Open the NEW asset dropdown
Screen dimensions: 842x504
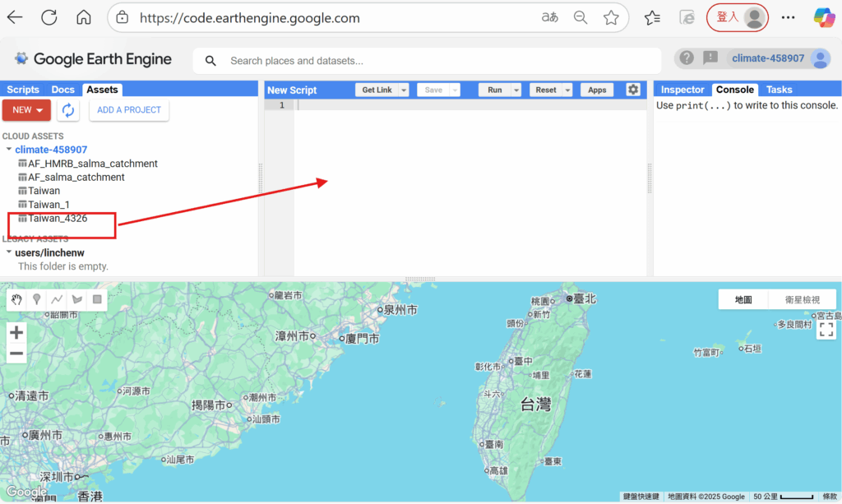pos(26,110)
